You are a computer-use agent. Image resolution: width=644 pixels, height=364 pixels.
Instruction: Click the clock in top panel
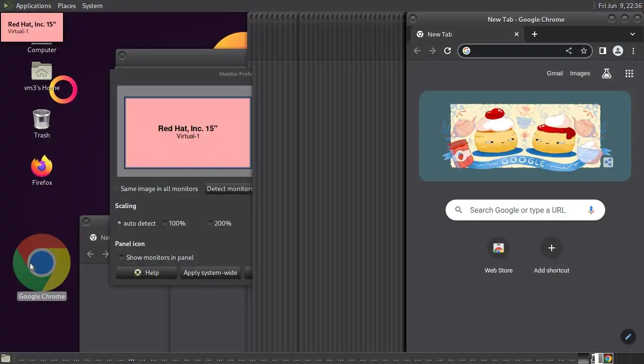click(620, 6)
